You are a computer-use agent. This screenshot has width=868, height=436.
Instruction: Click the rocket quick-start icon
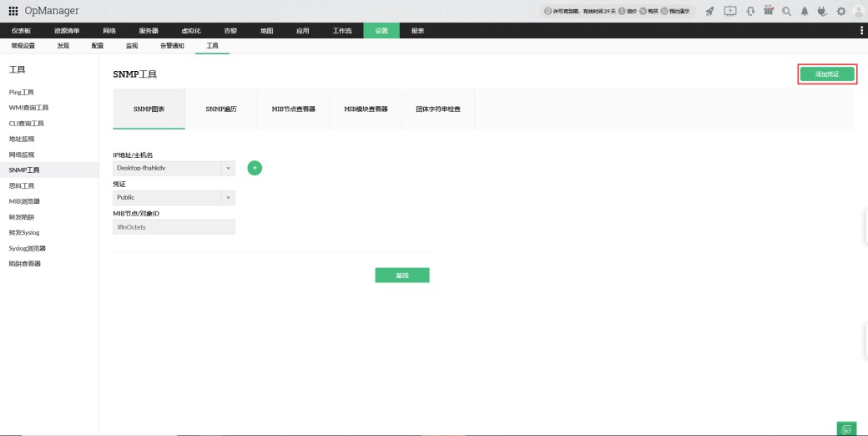tap(709, 11)
